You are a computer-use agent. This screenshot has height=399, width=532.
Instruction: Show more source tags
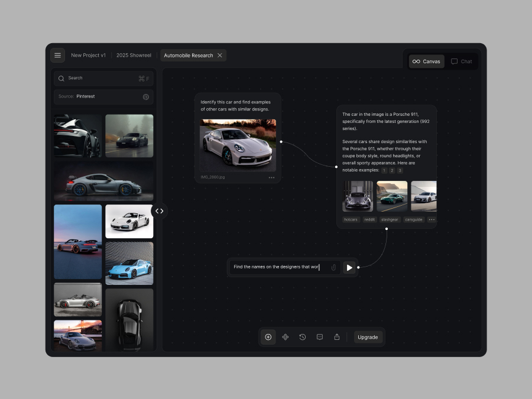(432, 219)
